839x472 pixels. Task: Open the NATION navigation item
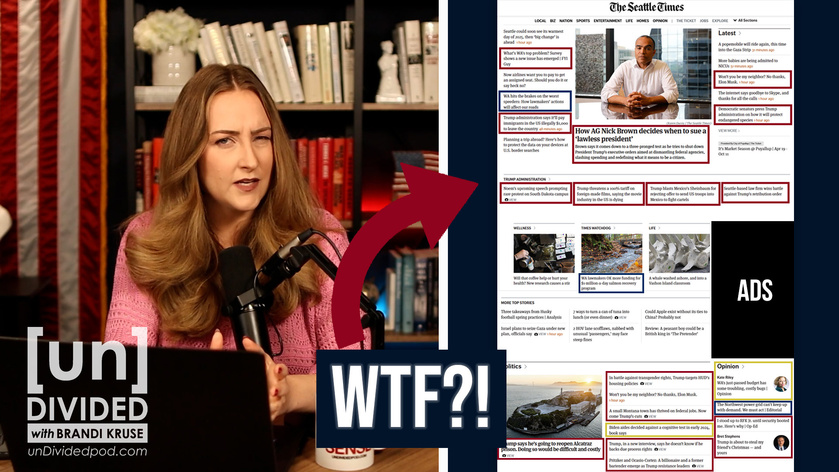point(566,21)
